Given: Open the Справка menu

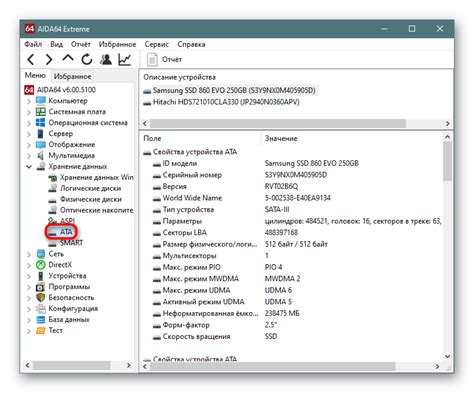Looking at the screenshot, I should (191, 44).
